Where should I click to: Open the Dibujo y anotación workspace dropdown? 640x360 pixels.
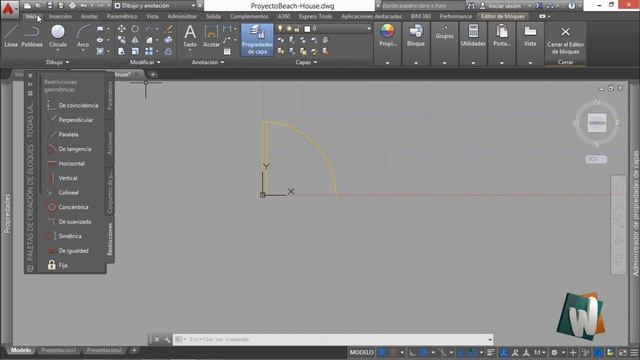[x=154, y=6]
